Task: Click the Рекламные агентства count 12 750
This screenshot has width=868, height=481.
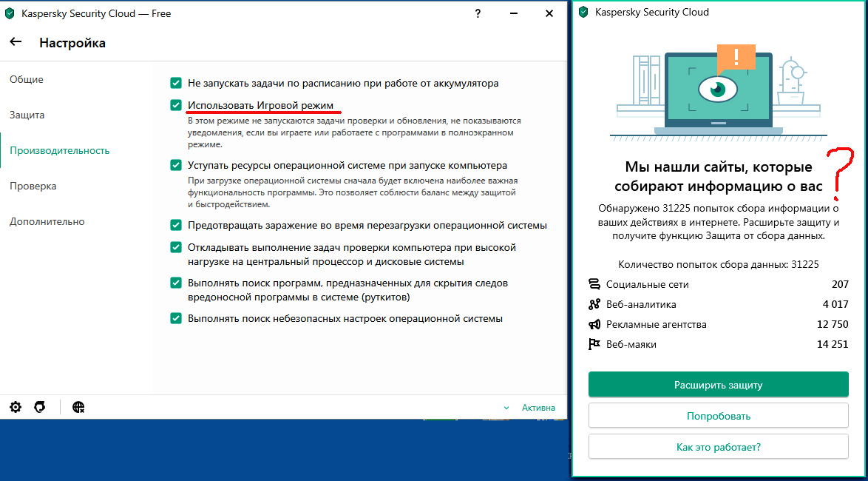Action: click(x=833, y=324)
